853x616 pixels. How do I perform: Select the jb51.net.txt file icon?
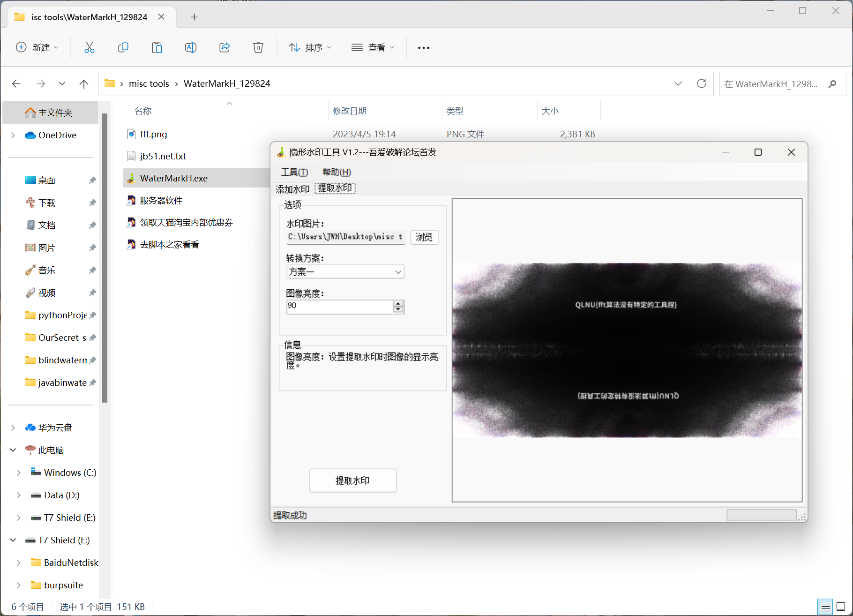pyautogui.click(x=132, y=156)
